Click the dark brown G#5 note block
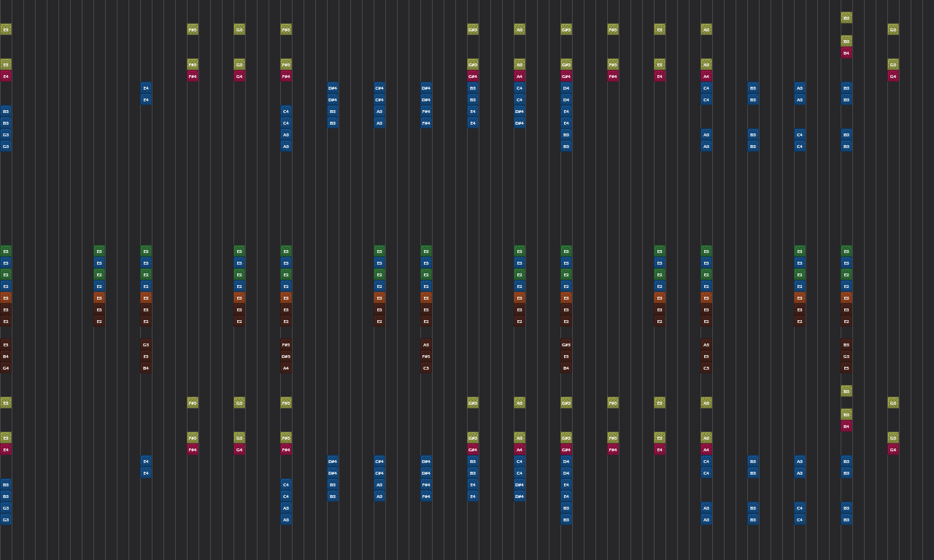 [x=566, y=345]
